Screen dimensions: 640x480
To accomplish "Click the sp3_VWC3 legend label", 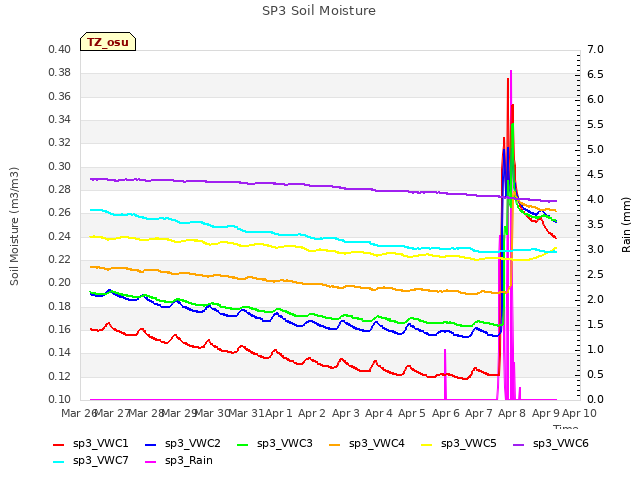I will click(x=284, y=443).
